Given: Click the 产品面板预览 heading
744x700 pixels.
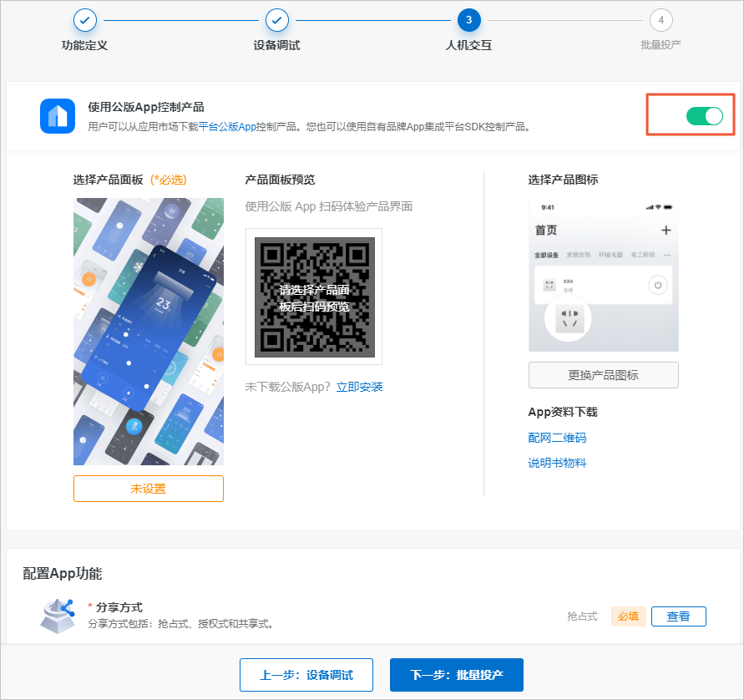Looking at the screenshot, I should [x=280, y=180].
